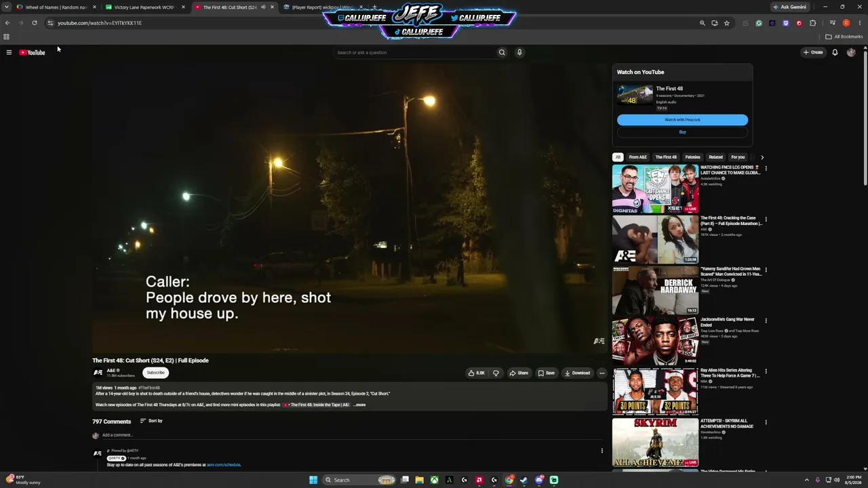Select the For you filter chip
The image size is (868, 488).
738,157
